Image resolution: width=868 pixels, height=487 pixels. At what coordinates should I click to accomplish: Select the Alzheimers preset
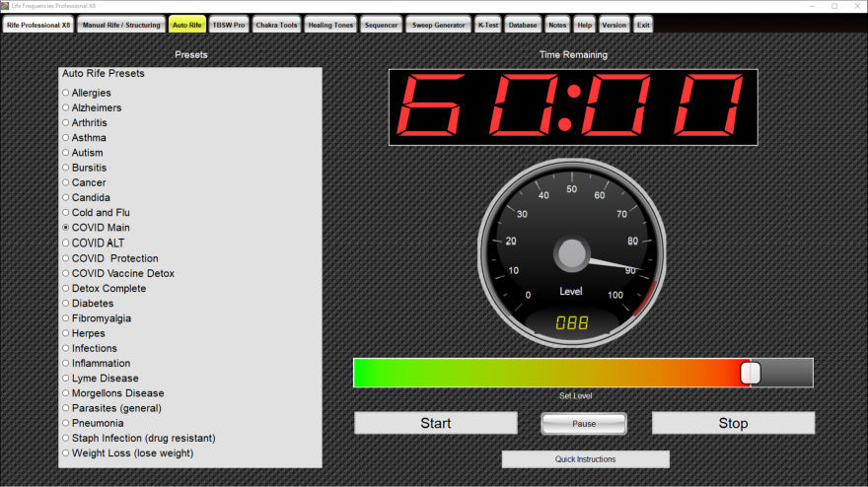tap(92, 107)
